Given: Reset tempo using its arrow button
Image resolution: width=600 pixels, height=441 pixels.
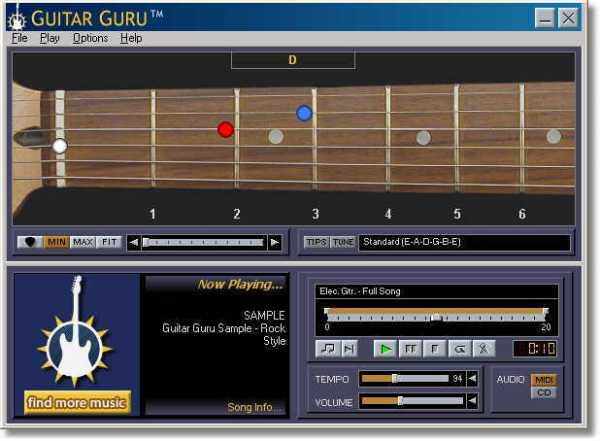Looking at the screenshot, I should (472, 379).
